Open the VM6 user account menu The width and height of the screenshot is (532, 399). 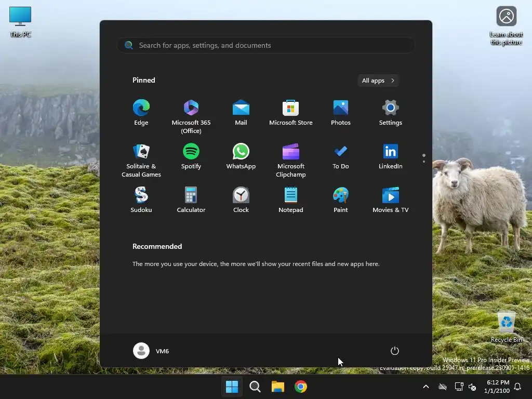(151, 351)
